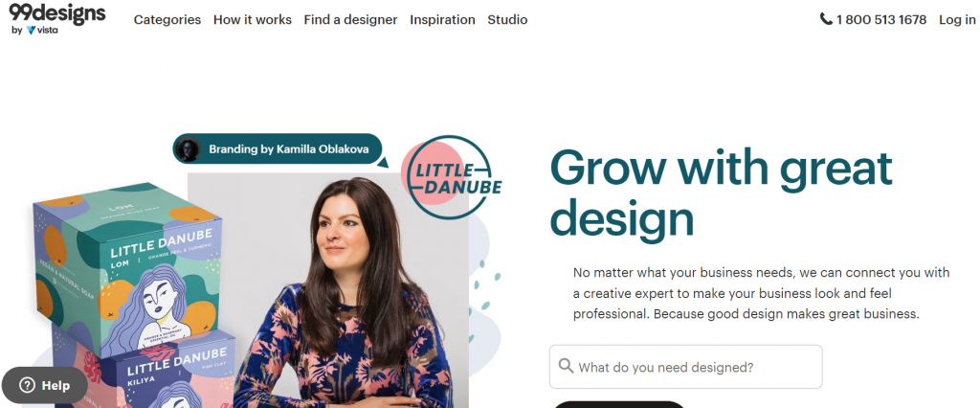This screenshot has width=980, height=408.
Task: Click the Vista logo under 99designs
Action: 41,30
